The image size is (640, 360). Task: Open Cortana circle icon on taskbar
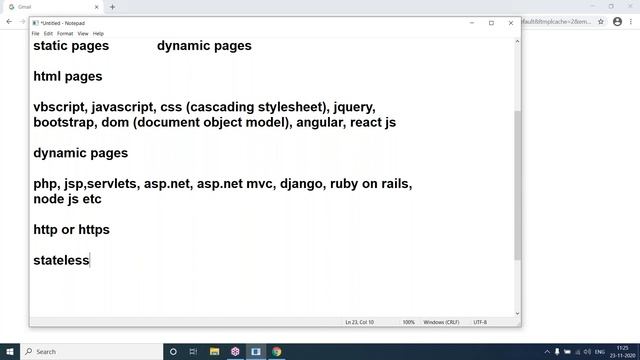[173, 351]
